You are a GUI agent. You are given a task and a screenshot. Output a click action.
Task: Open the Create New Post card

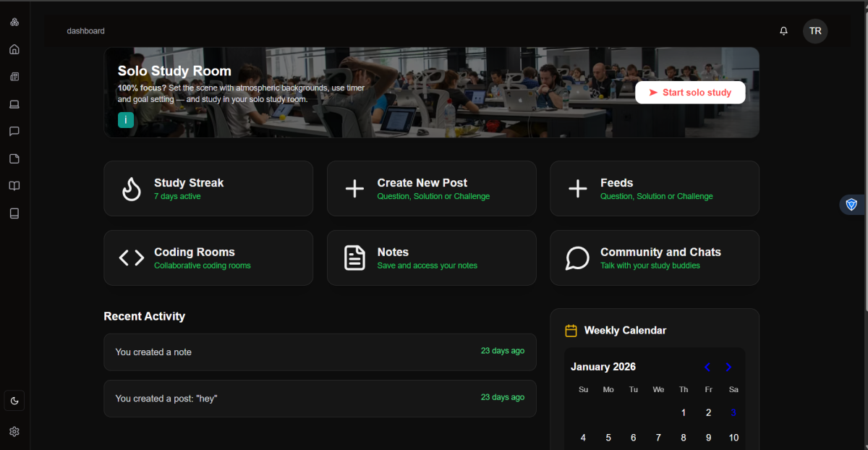(431, 189)
